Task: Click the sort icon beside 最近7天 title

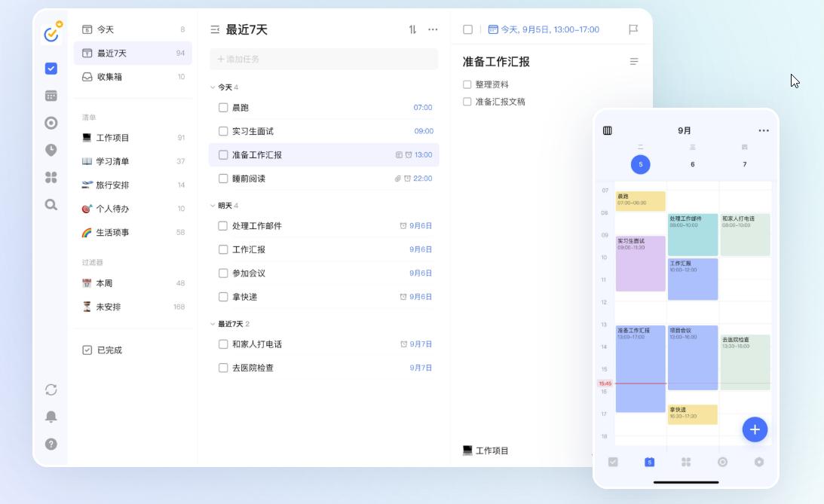Action: coord(412,29)
